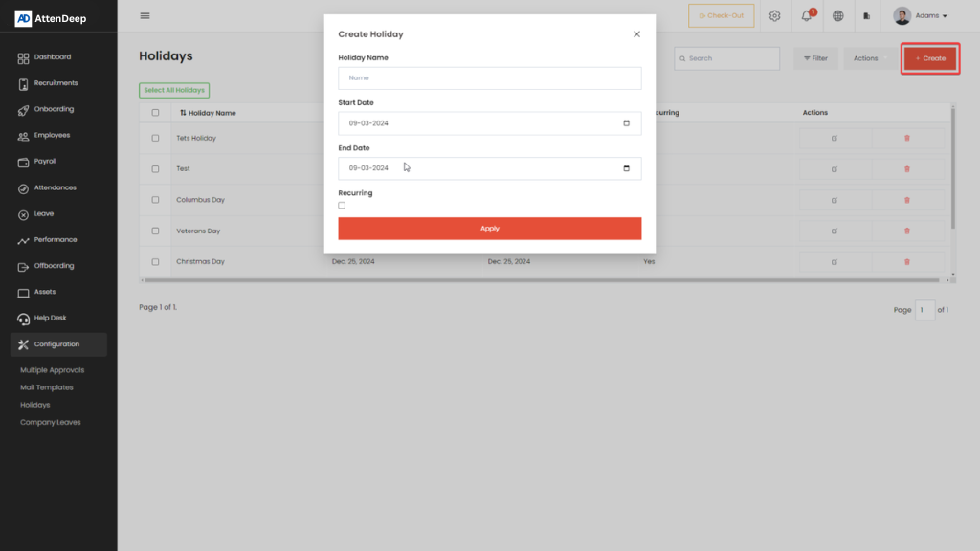Delete the Tets Holiday row
This screenshot has height=551, width=980.
tap(907, 138)
